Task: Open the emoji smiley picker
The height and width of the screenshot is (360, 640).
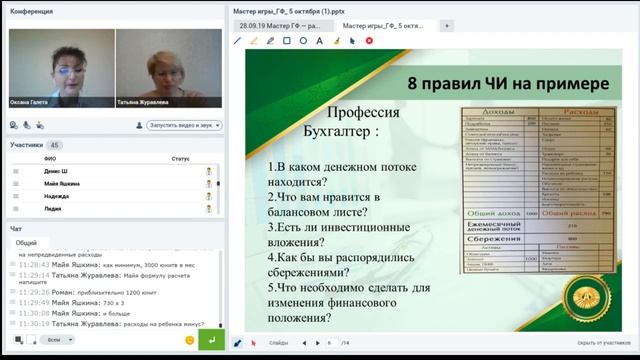Action: 190,340
